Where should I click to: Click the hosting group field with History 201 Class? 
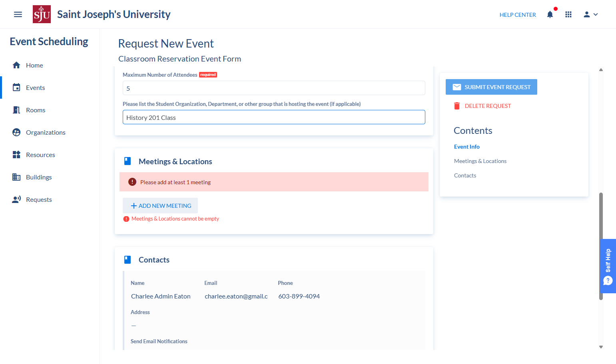pyautogui.click(x=274, y=117)
